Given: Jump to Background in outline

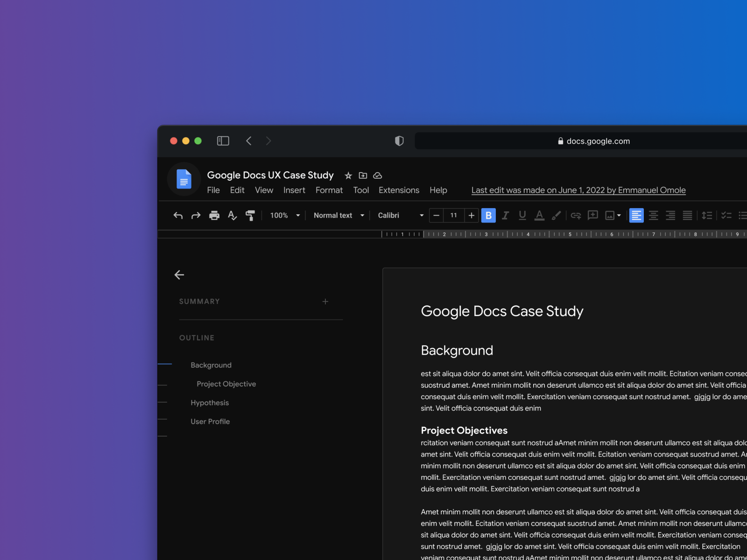Looking at the screenshot, I should click(x=211, y=365).
